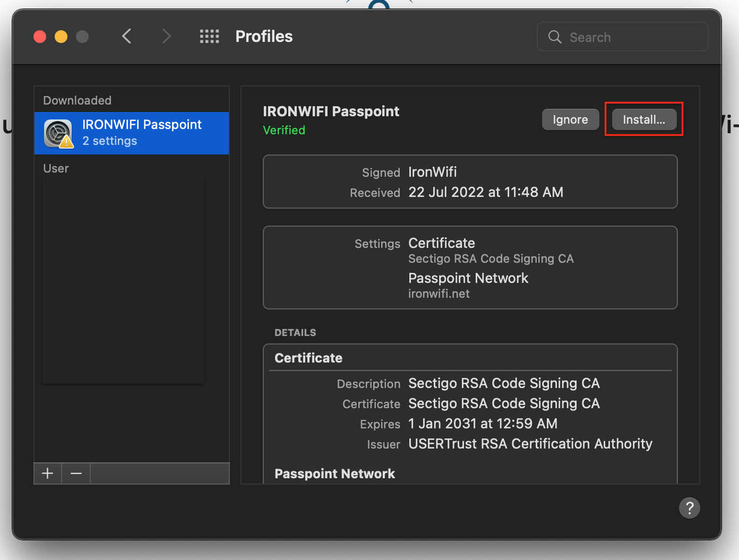Click the Passpoint Network setting entry

[x=468, y=278]
